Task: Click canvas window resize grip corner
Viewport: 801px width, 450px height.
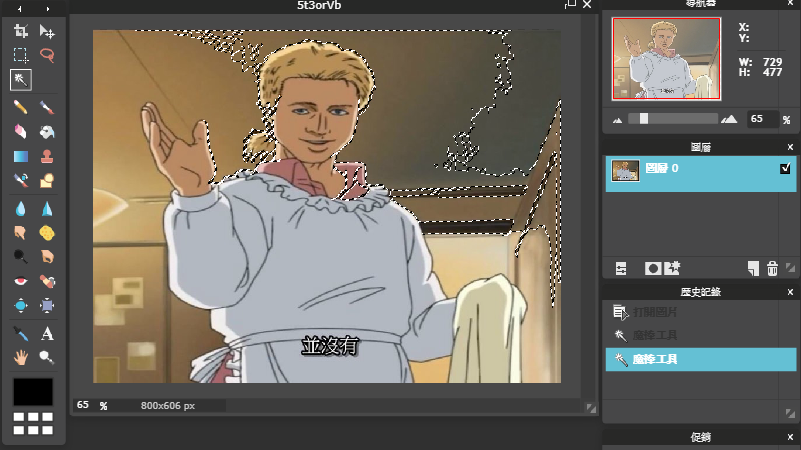Action: pos(591,408)
